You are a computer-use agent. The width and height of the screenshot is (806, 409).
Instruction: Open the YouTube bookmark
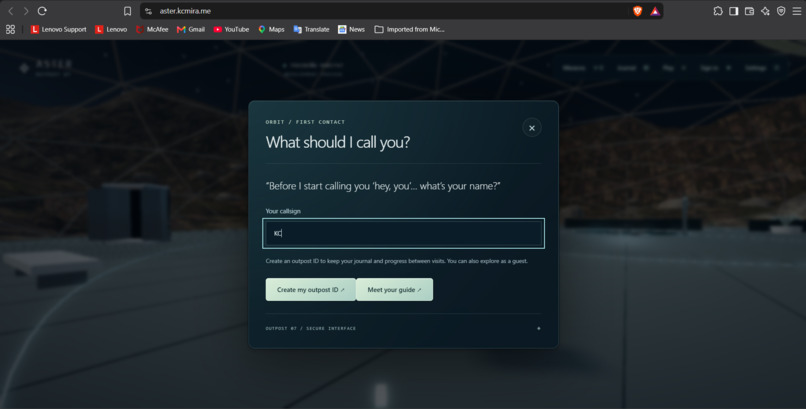(231, 29)
